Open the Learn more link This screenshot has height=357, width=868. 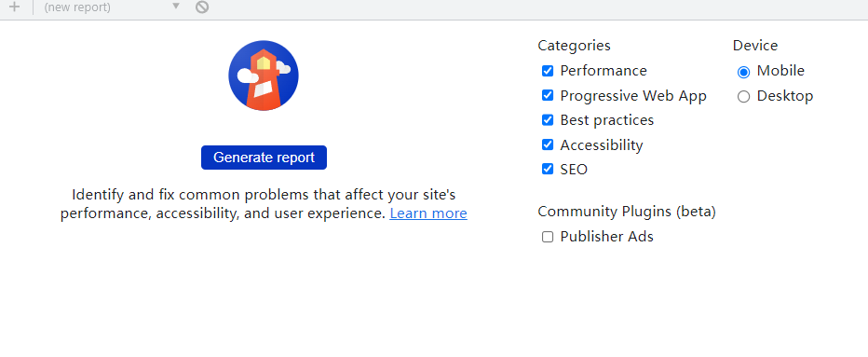point(428,213)
